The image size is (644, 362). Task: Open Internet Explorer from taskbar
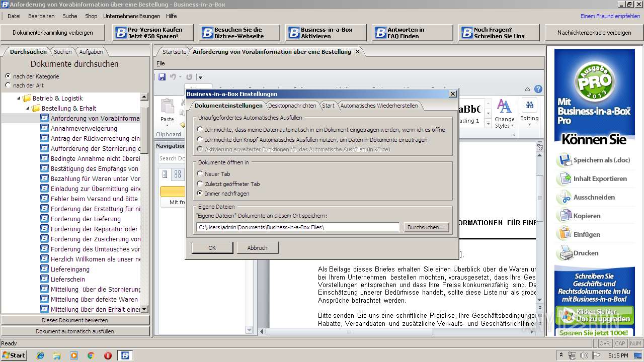click(x=40, y=355)
